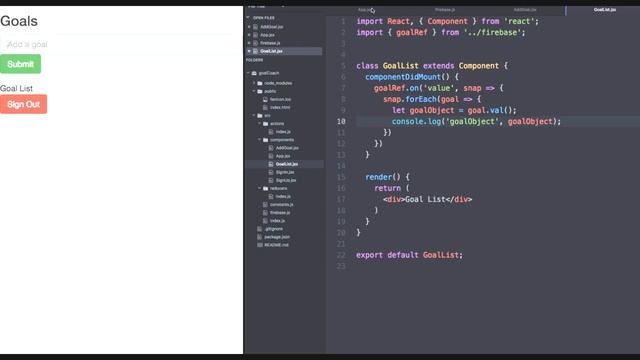Collapse the reducers folder arrow
The height and width of the screenshot is (360, 640).
click(x=260, y=189)
